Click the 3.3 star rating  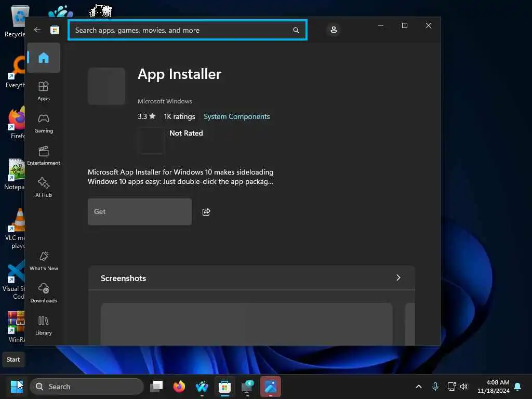pos(147,116)
